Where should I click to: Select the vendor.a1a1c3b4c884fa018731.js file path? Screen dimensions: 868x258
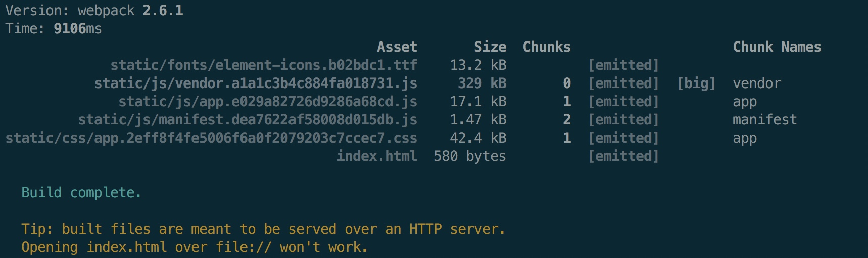pyautogui.click(x=256, y=83)
